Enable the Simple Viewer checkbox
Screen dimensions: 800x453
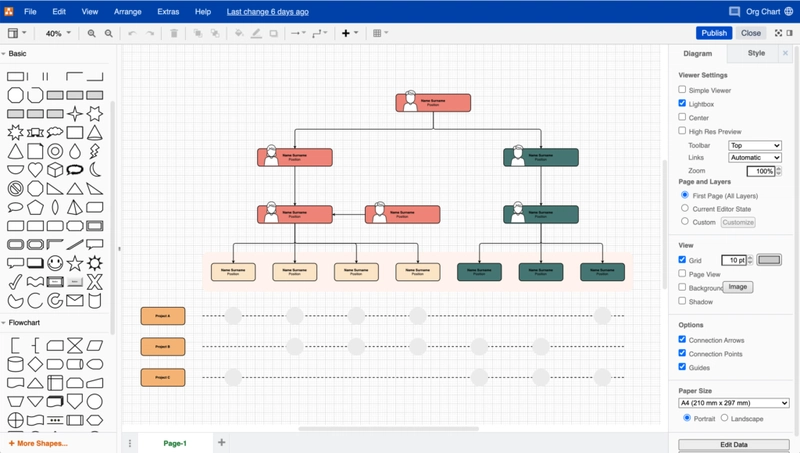682,89
